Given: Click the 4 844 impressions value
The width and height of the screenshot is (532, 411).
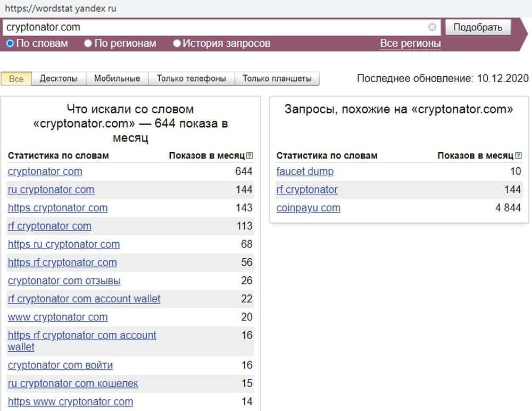Looking at the screenshot, I should click(508, 208).
